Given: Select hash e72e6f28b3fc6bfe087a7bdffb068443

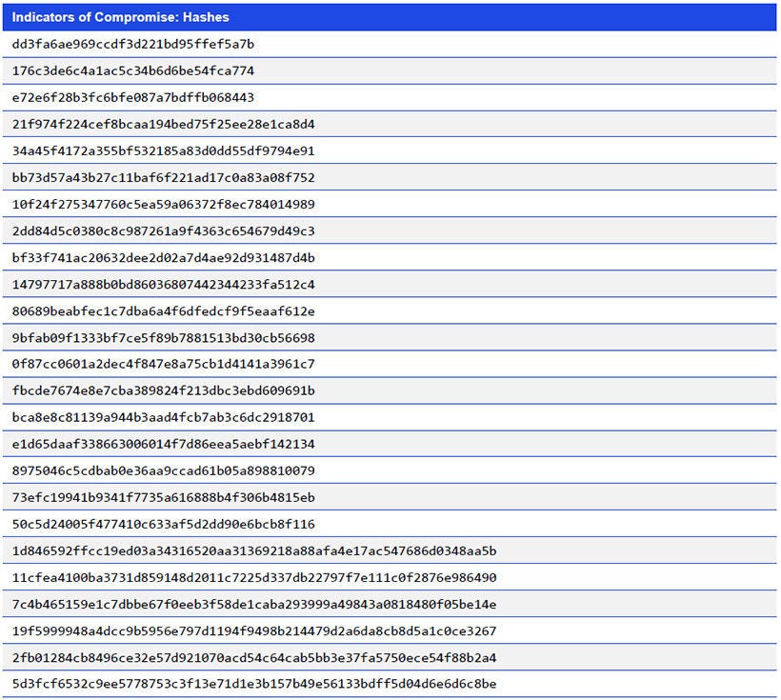Looking at the screenshot, I should [x=133, y=98].
